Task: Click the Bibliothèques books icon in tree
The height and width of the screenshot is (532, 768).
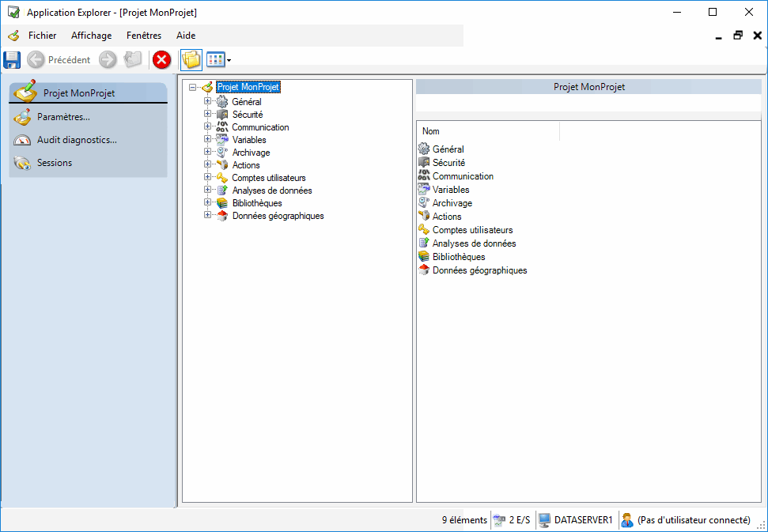Action: click(222, 203)
